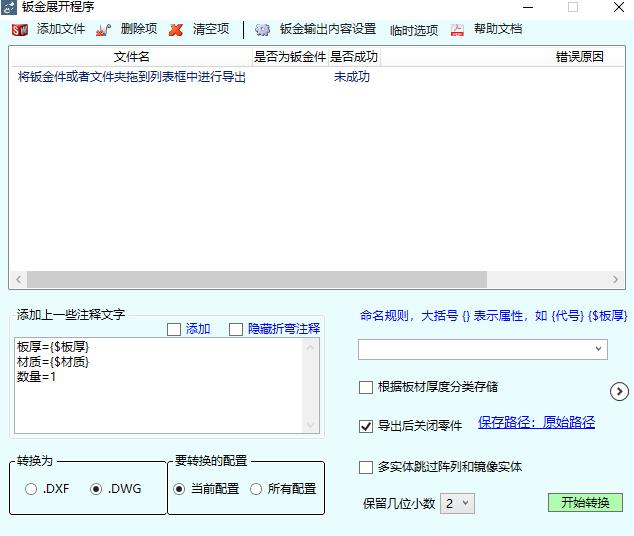
Task: Select 所有配置 radio button
Action: click(256, 489)
